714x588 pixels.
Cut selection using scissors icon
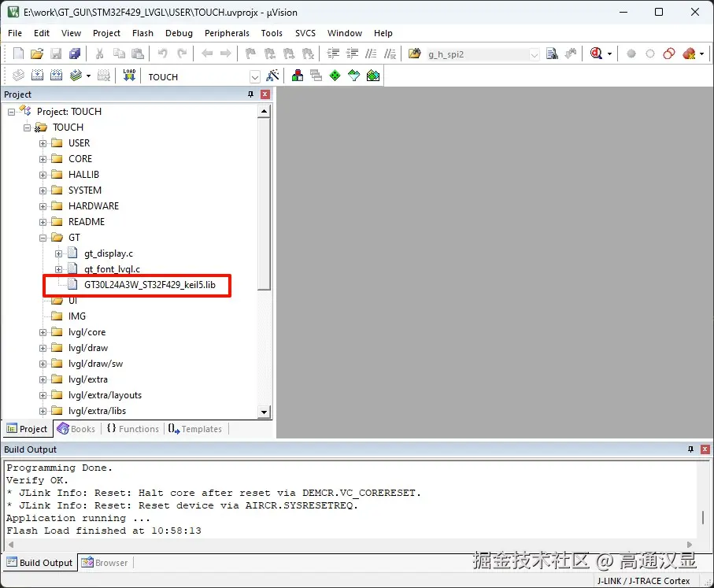click(x=99, y=54)
